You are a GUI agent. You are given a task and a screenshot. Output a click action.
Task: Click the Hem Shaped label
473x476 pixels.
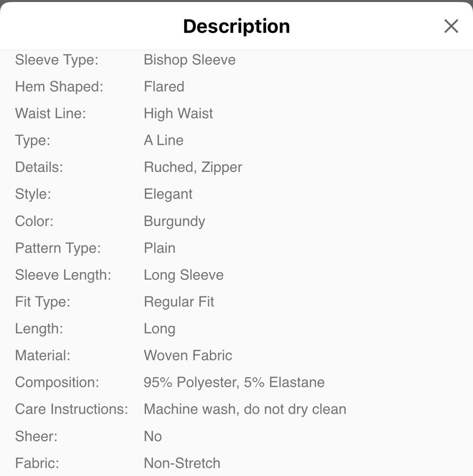pyautogui.click(x=59, y=87)
